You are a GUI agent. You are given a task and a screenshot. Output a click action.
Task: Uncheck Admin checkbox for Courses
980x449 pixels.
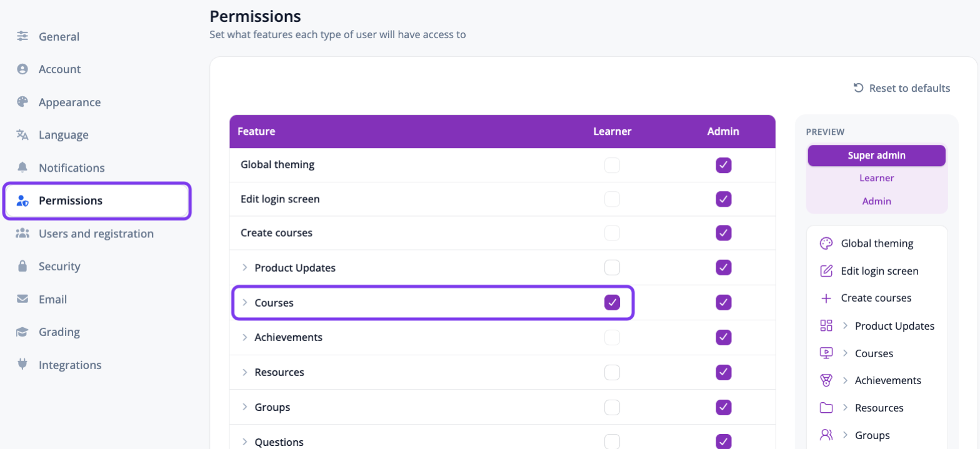723,302
